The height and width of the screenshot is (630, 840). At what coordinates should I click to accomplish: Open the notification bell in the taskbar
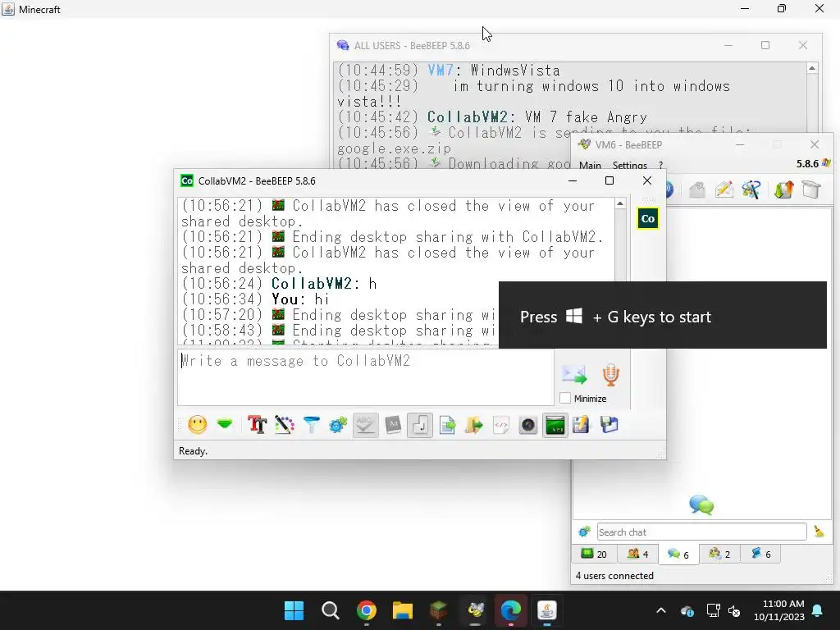click(818, 610)
